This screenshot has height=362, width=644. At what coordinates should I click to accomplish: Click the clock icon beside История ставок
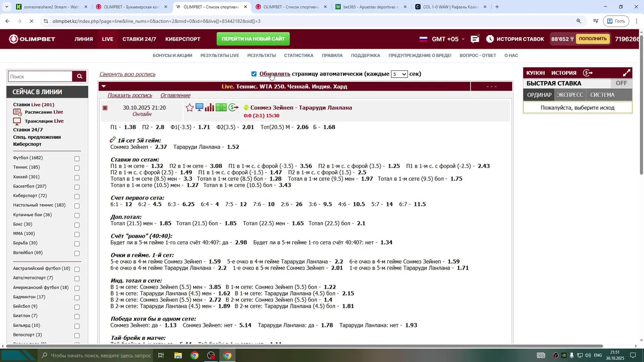[x=490, y=39]
